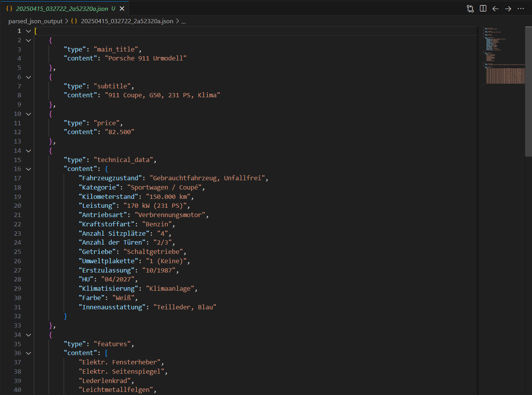Screen dimensions: 532x395
Task: Collapse the features content array at line 36
Action: [28, 353]
